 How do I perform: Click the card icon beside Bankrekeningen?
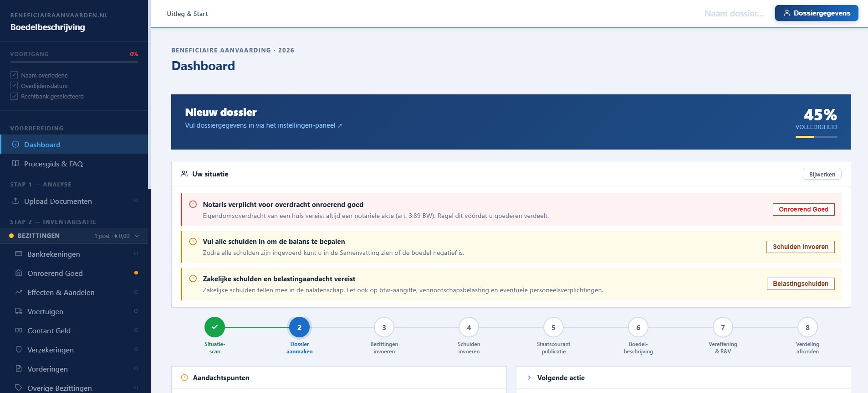(x=19, y=253)
